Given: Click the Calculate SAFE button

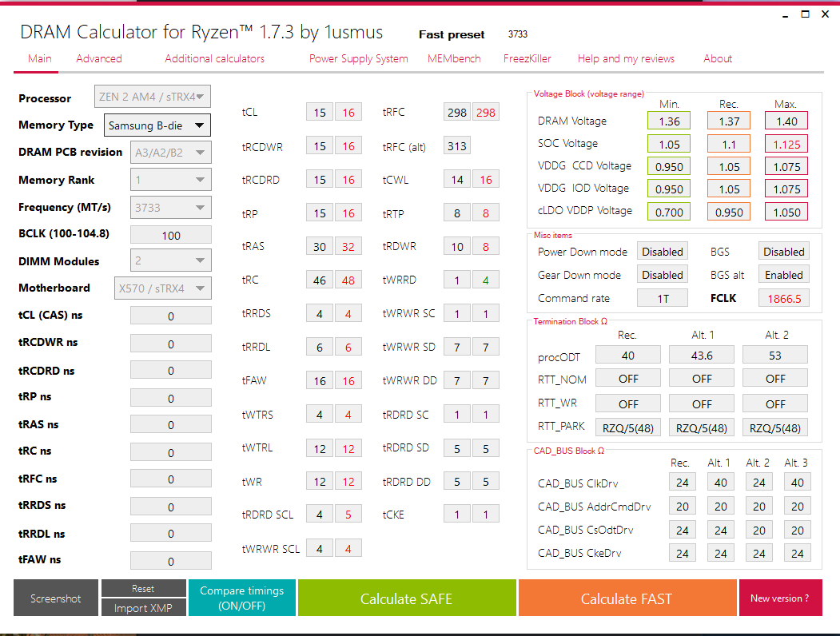Looking at the screenshot, I should (x=407, y=598).
